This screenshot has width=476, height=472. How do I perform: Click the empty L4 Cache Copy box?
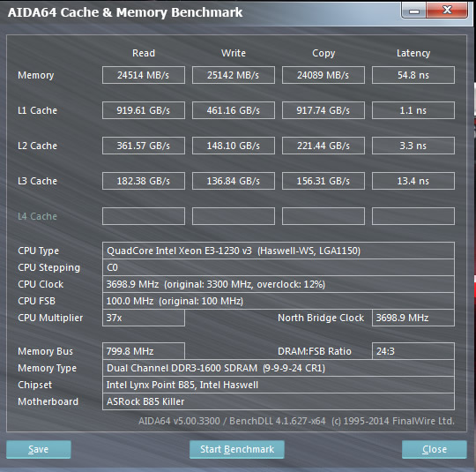click(x=324, y=216)
